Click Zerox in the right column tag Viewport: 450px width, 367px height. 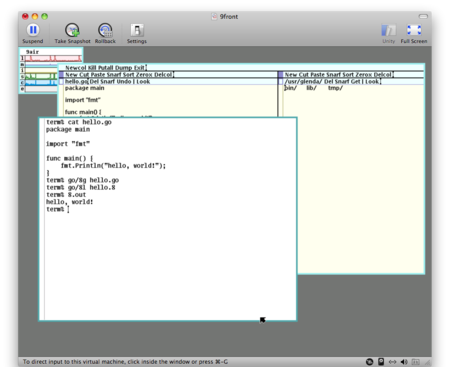pyautogui.click(x=364, y=75)
